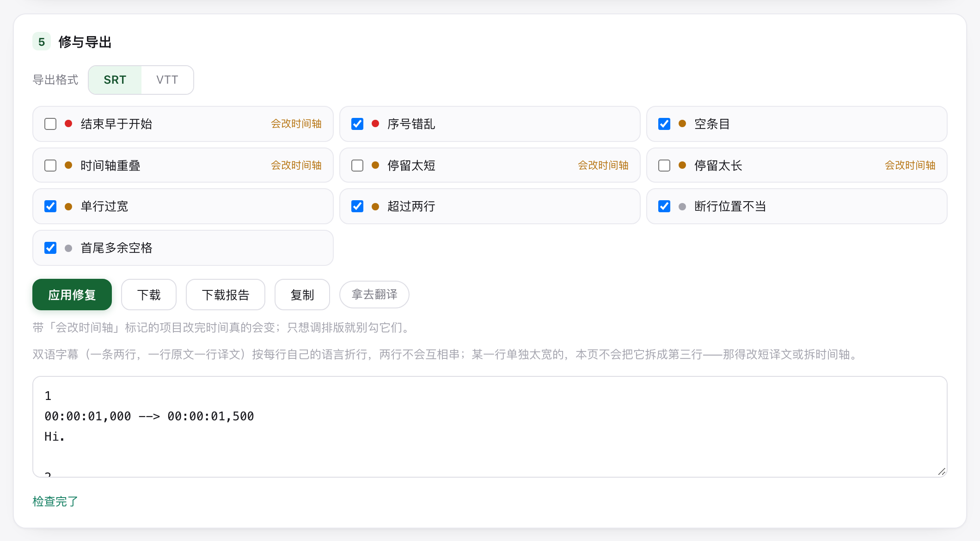Viewport: 980px width, 541px height.
Task: Enable the 时间轴重叠 fix checkbox
Action: [x=50, y=166]
